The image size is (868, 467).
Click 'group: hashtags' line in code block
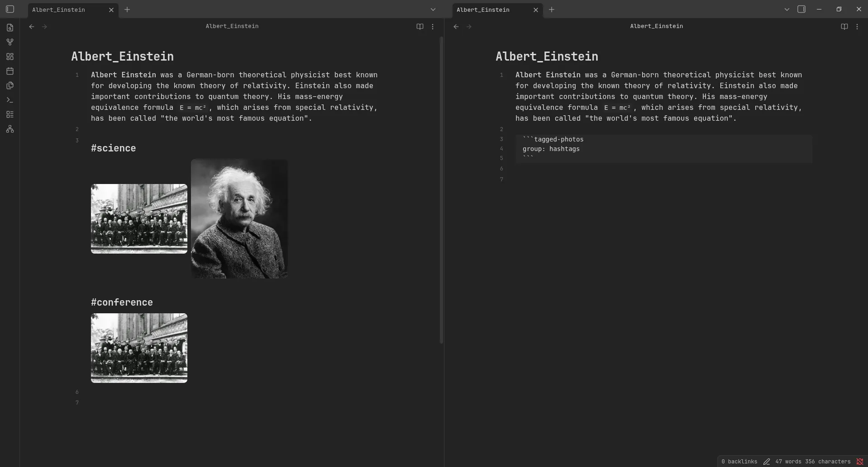[551, 149]
